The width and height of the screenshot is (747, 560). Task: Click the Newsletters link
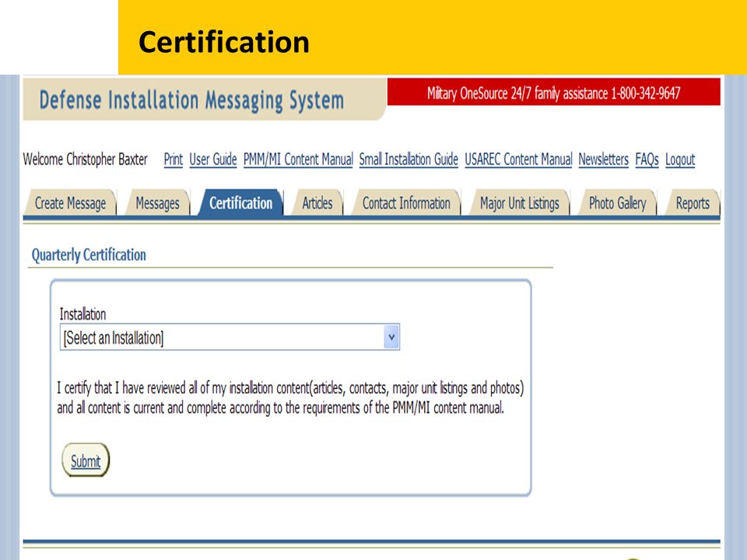(x=604, y=159)
